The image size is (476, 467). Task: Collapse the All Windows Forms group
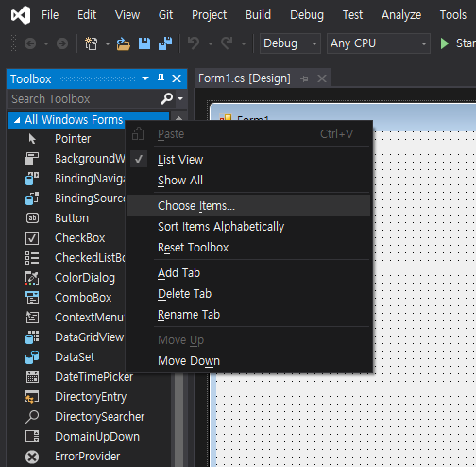pos(17,120)
